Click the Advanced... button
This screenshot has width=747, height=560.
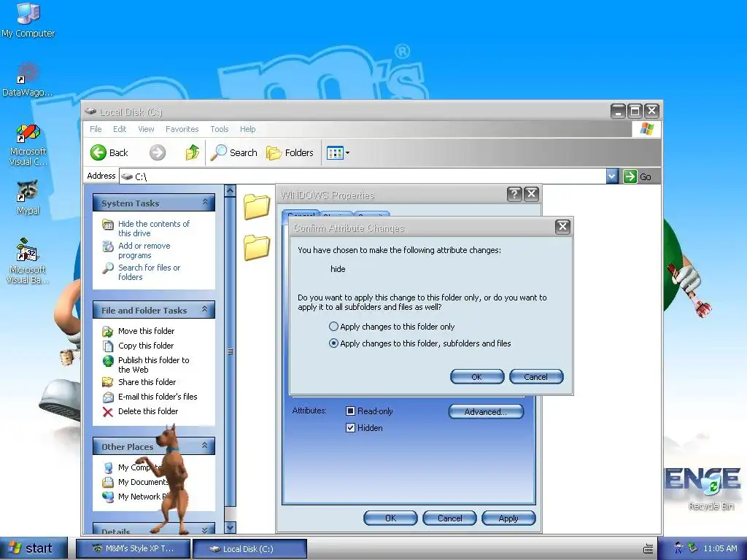click(485, 412)
